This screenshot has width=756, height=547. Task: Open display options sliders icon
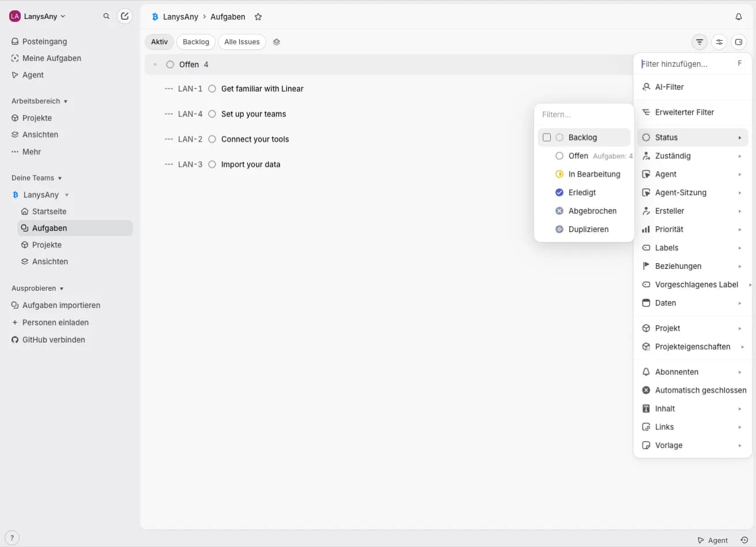pos(719,42)
